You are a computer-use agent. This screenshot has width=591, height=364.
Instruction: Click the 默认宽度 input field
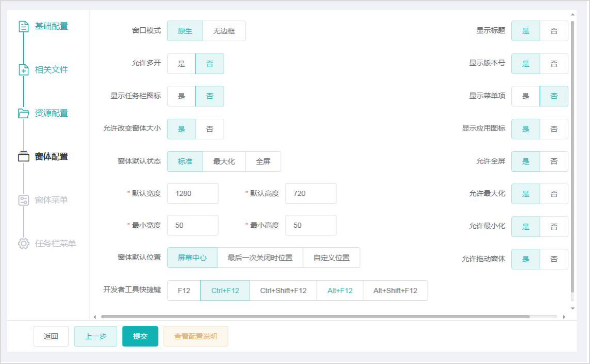click(x=192, y=193)
